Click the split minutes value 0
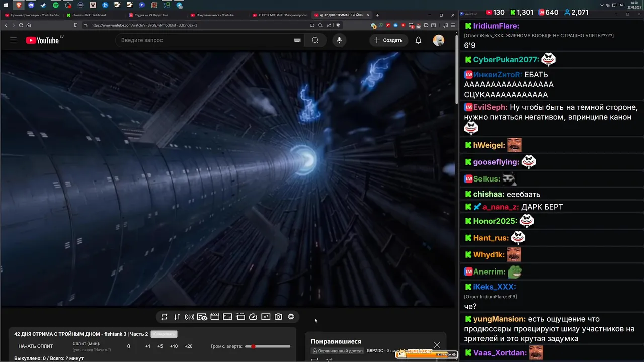 pos(128,346)
